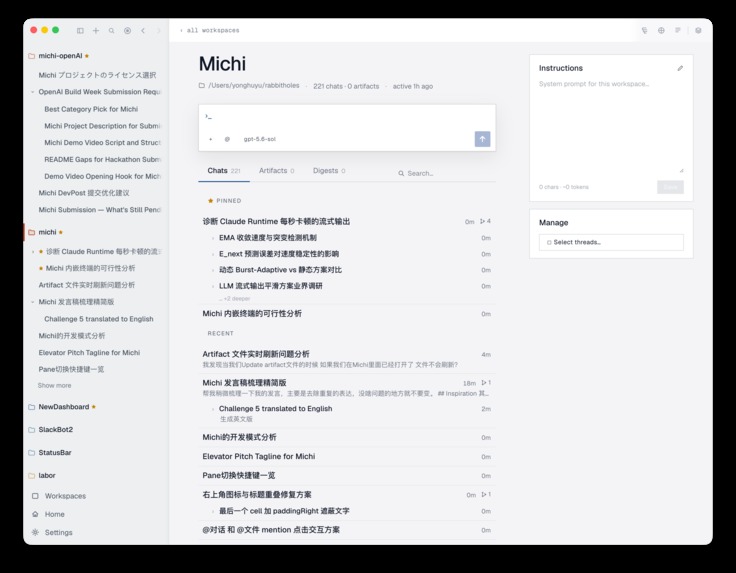Click the plus attach icon in prompt box

[x=210, y=139]
